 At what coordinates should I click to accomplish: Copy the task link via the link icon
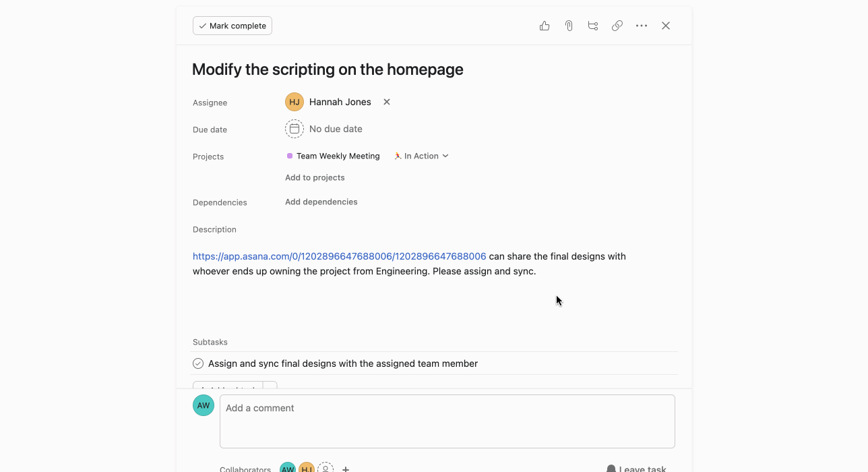pyautogui.click(x=617, y=25)
